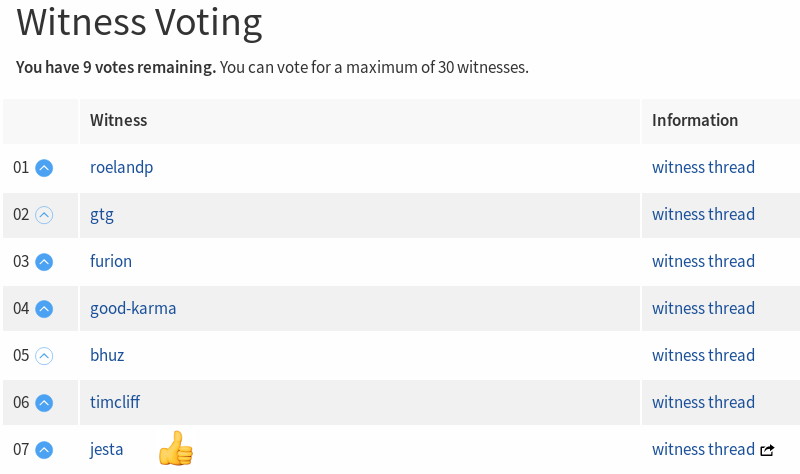Click upvote icon next to good-karma
This screenshot has width=800, height=474.
(44, 309)
